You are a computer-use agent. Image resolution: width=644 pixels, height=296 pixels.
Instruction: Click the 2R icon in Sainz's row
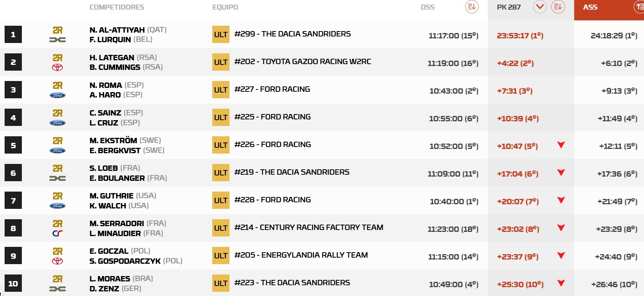(58, 113)
